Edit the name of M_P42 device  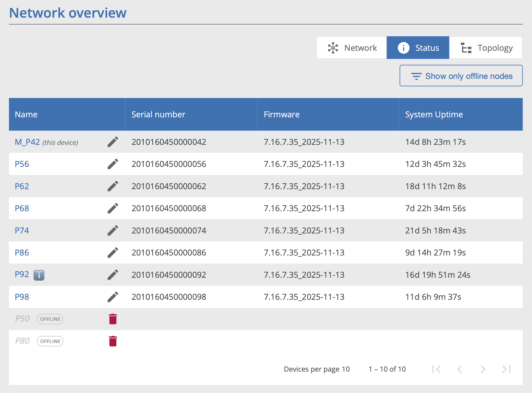113,142
